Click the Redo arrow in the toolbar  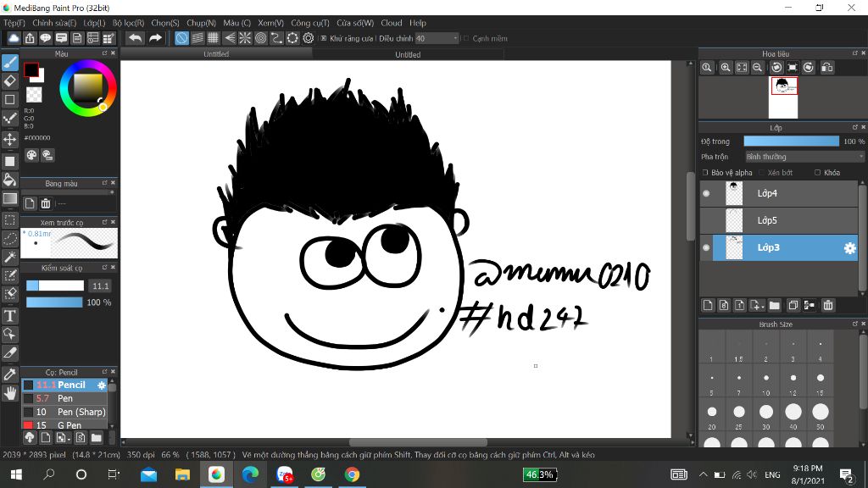tap(156, 38)
